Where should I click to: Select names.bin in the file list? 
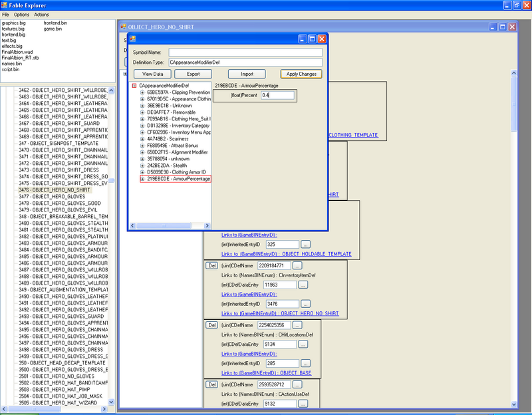[12, 63]
